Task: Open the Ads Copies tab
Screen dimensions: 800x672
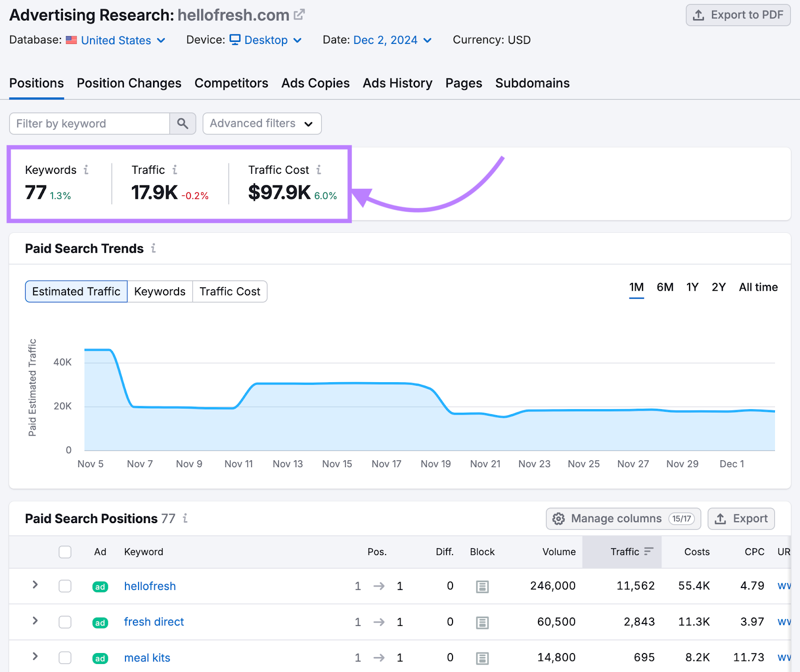Action: [315, 83]
